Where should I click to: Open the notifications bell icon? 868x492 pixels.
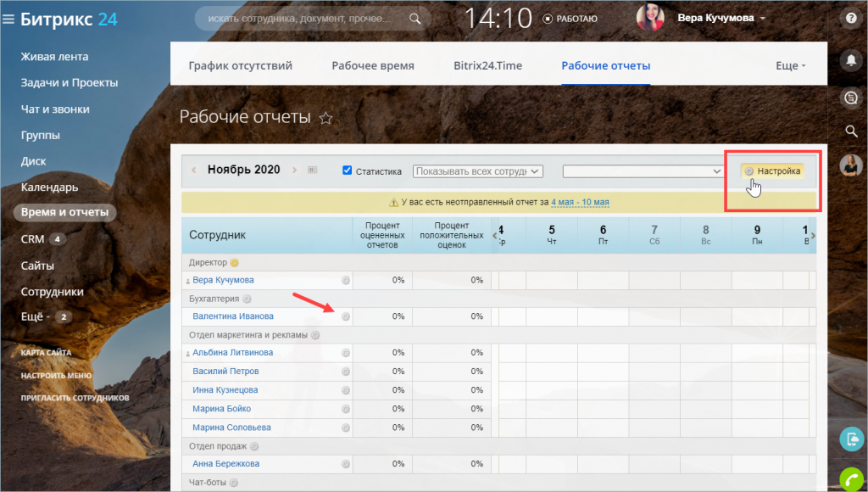pyautogui.click(x=851, y=59)
